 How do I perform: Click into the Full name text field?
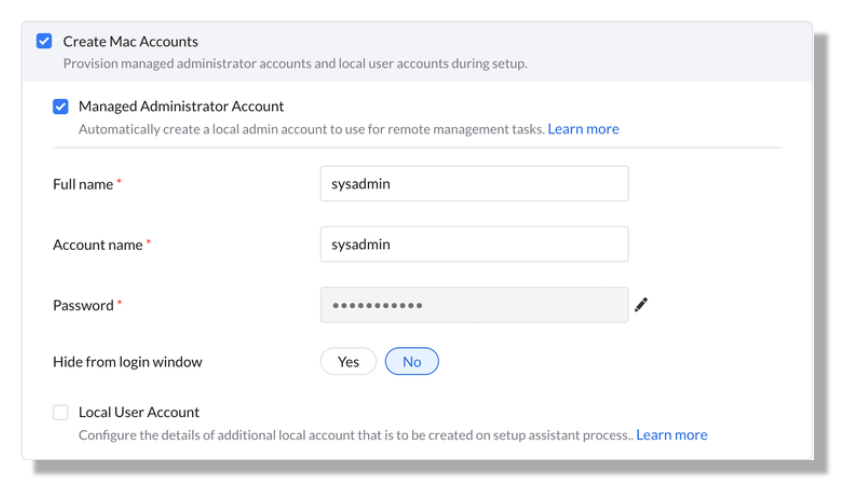coord(474,184)
